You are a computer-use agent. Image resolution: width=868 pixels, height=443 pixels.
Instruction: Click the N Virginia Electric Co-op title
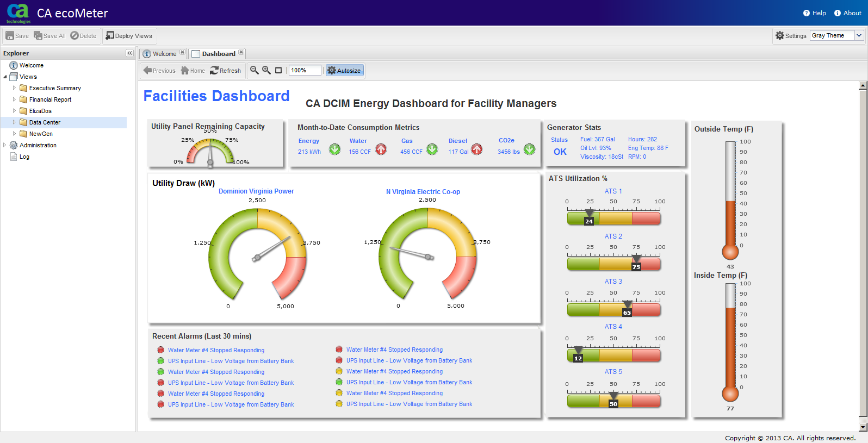tap(423, 192)
